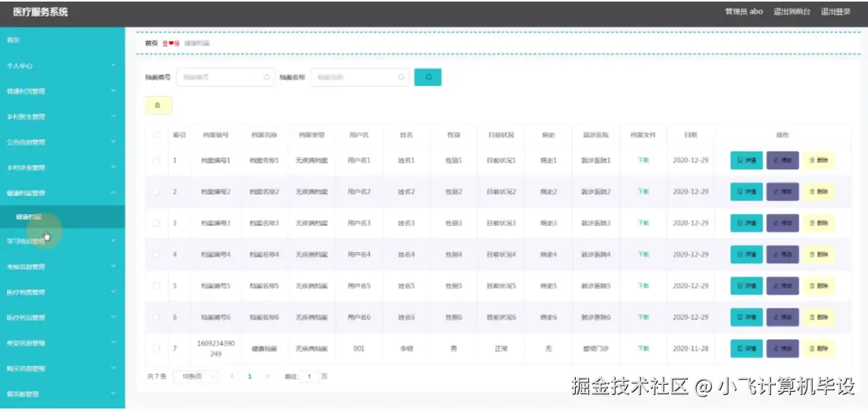The height and width of the screenshot is (410, 868).
Task: Open 留言板管理 sidebar menu item
Action: point(62,393)
